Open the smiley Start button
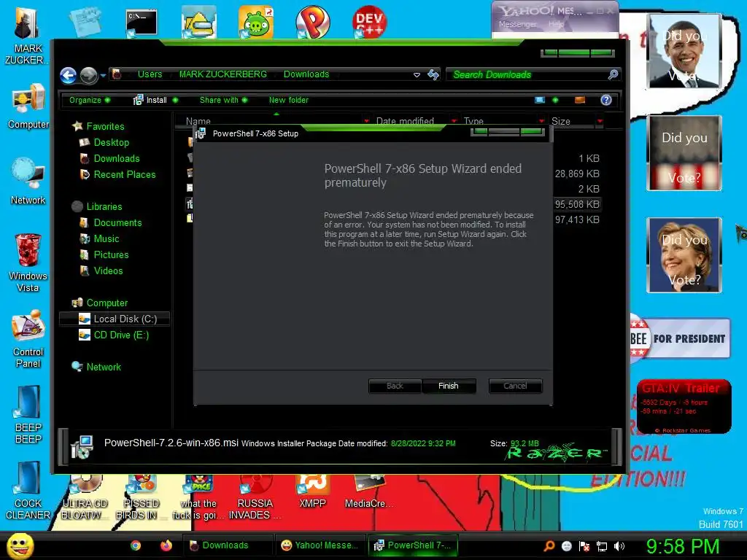 click(x=20, y=545)
